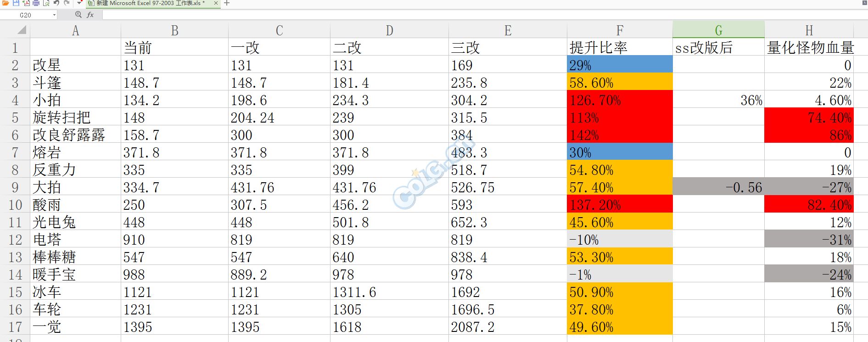Click the Save disk icon
The image size is (868, 342).
(16, 3)
